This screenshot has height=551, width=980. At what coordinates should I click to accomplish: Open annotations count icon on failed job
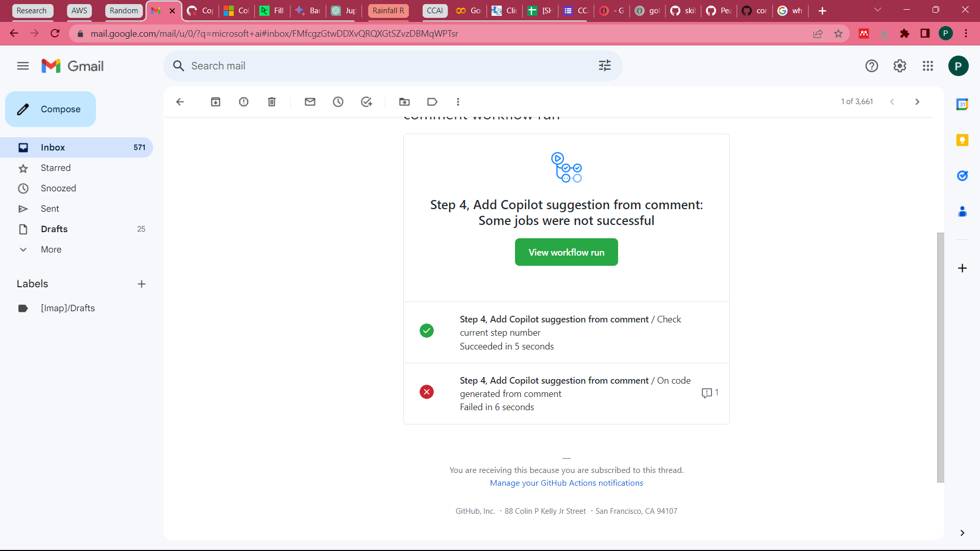tap(710, 393)
